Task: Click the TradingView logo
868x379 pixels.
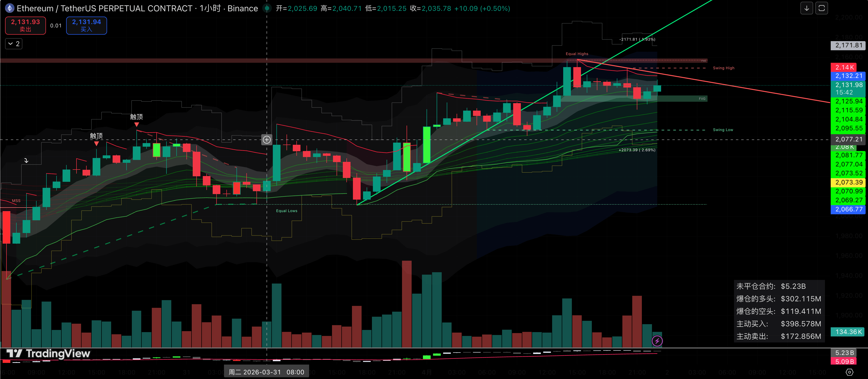Action: point(48,354)
